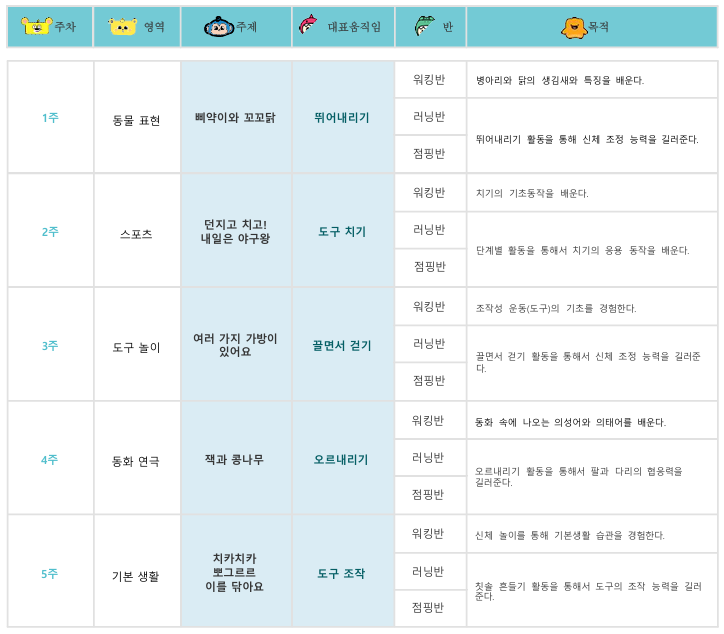Select the 뛰어내리기 movement cell

click(342, 118)
